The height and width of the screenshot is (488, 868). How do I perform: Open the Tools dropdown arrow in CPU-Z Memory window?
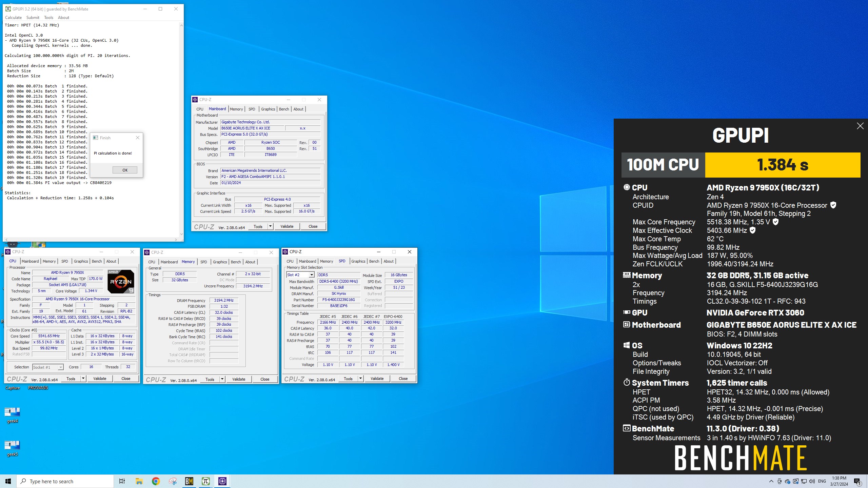(222, 379)
